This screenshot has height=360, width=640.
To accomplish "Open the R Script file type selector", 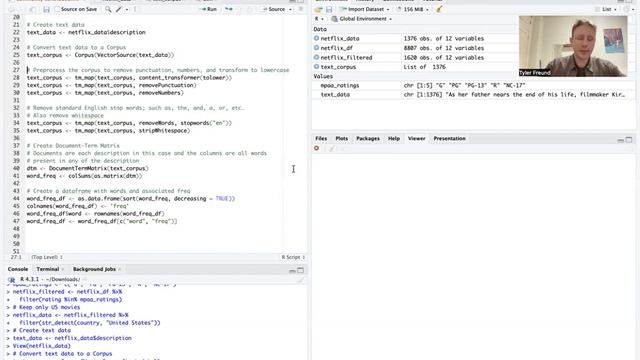I will click(x=293, y=257).
